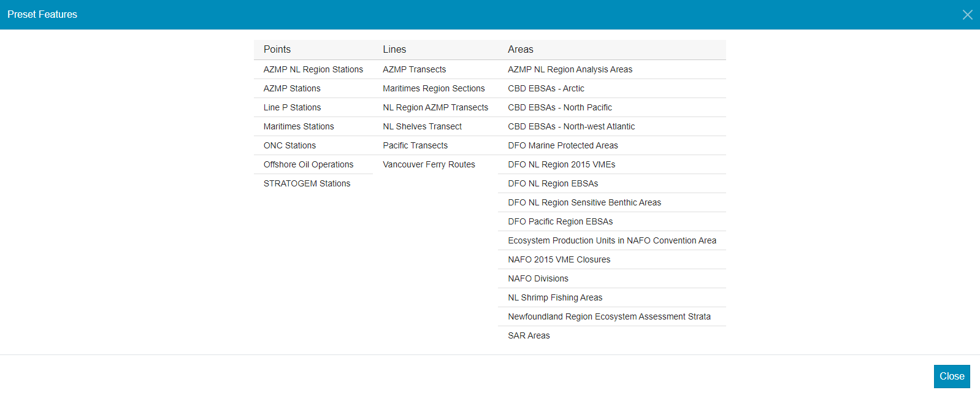This screenshot has height=398, width=980.
Task: Select NL Shelves Transect
Action: click(435, 126)
